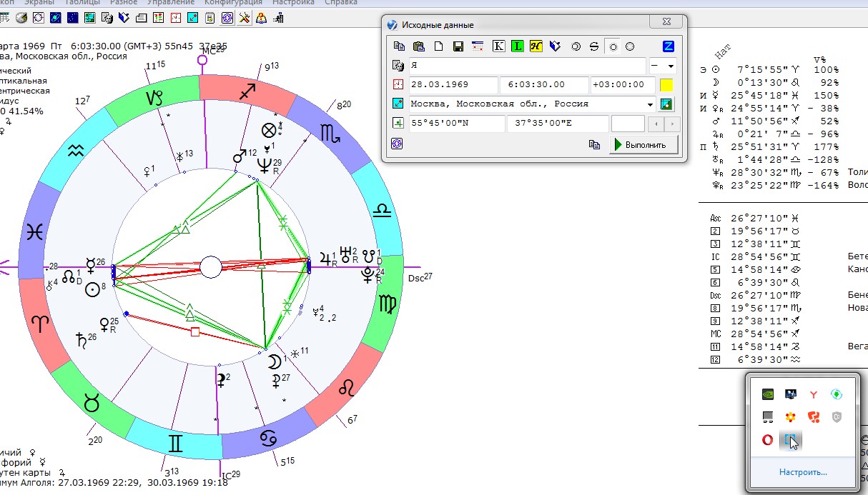Click the timezone field +03:00:00
Image resolution: width=868 pixels, height=495 pixels.
(623, 84)
